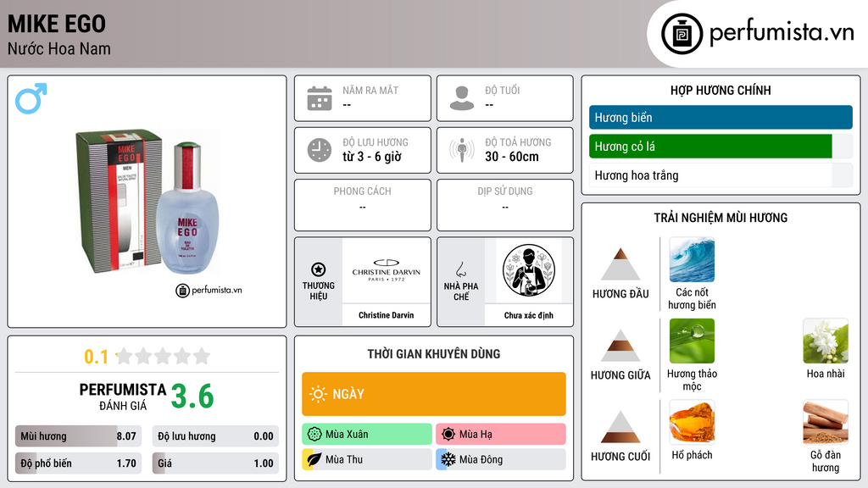Screen dimensions: 868x488
Task: Click the snowflake icon for Mùa Đông
Action: [448, 459]
